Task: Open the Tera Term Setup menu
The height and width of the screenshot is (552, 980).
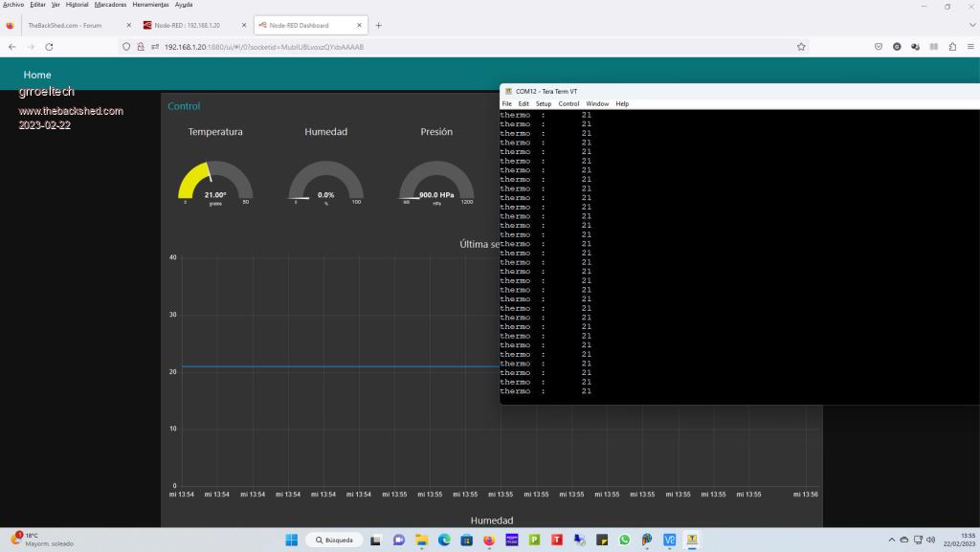Action: [543, 103]
